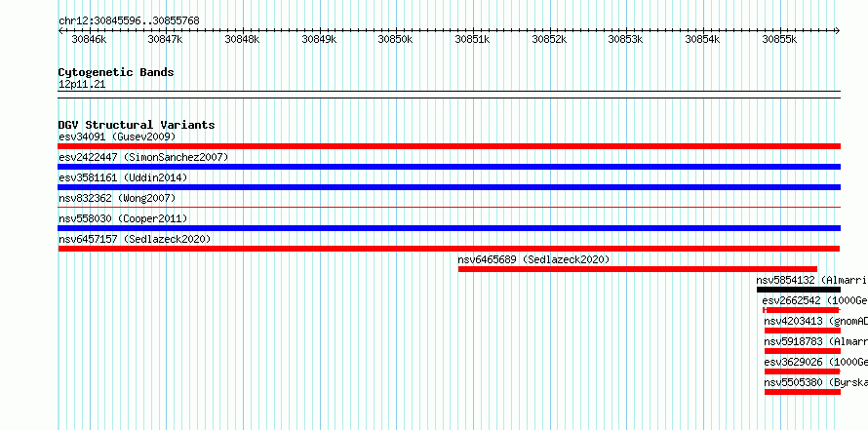Open esv3581161 (Uddin2014) variant label

coord(123,177)
